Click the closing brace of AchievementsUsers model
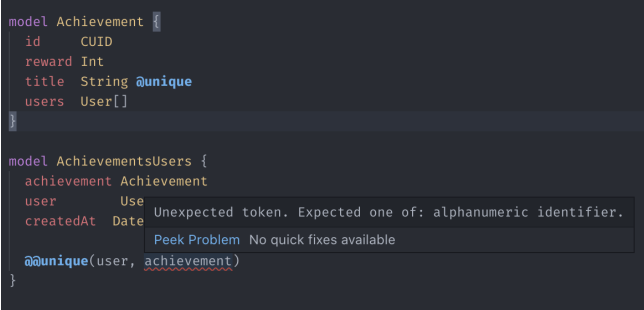Screen dimensions: 644x310 [x=12, y=280]
